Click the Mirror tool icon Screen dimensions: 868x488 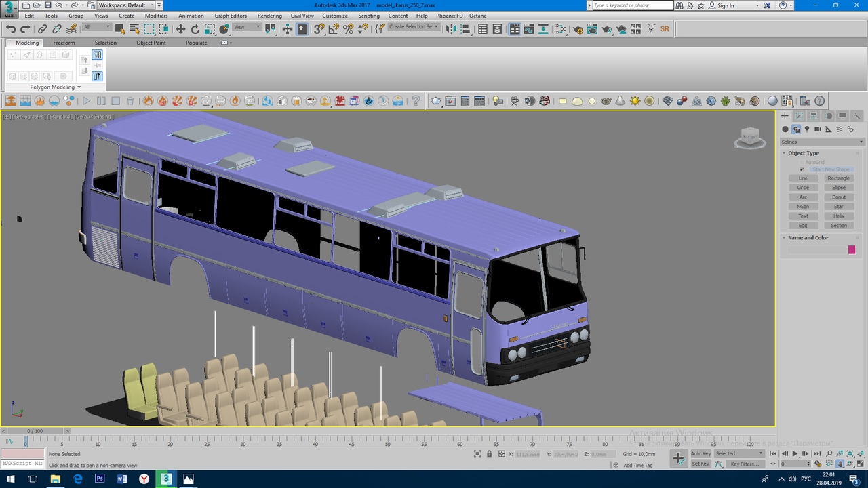(452, 29)
